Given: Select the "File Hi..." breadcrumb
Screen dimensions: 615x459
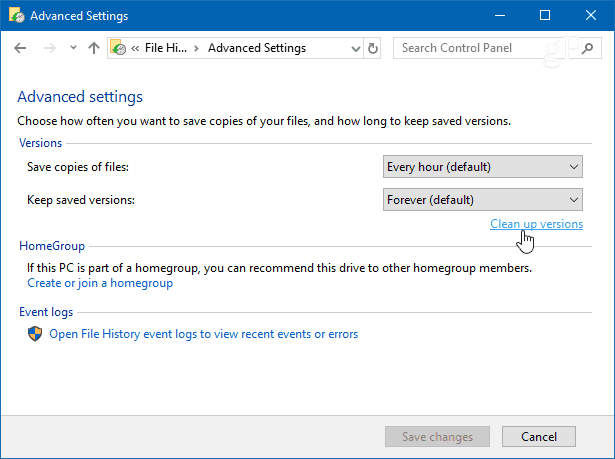Looking at the screenshot, I should pos(166,48).
